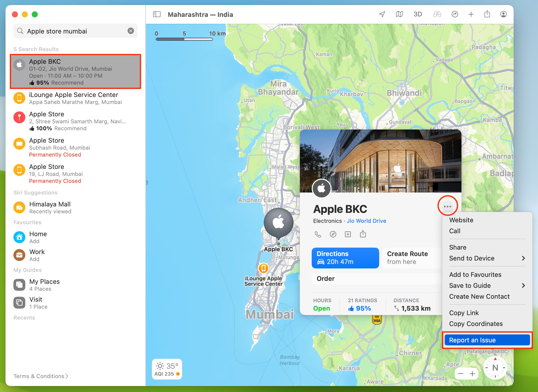The width and height of the screenshot is (538, 392).
Task: Click the compass website icon on place card
Action: [x=333, y=234]
